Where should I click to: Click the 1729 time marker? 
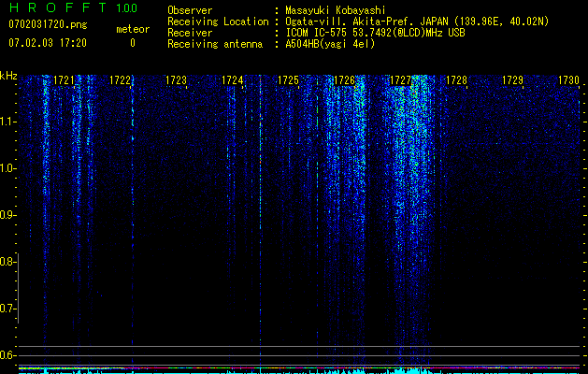point(512,80)
